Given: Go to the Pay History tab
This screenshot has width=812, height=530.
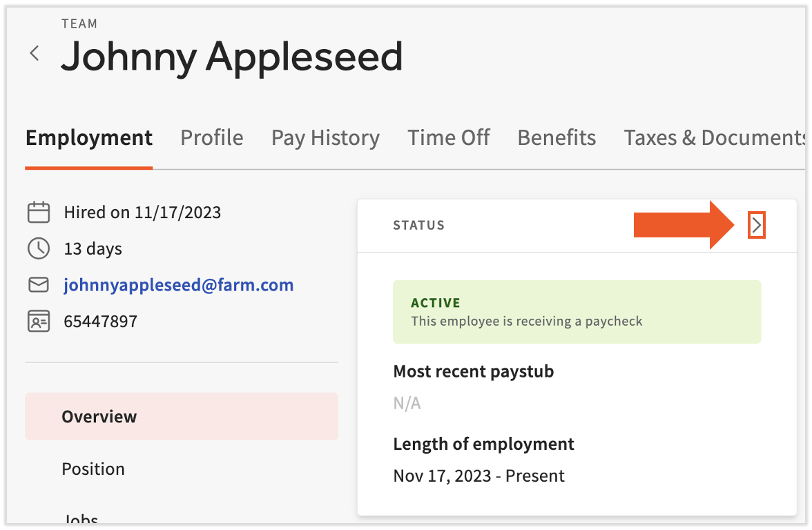Looking at the screenshot, I should 325,138.
